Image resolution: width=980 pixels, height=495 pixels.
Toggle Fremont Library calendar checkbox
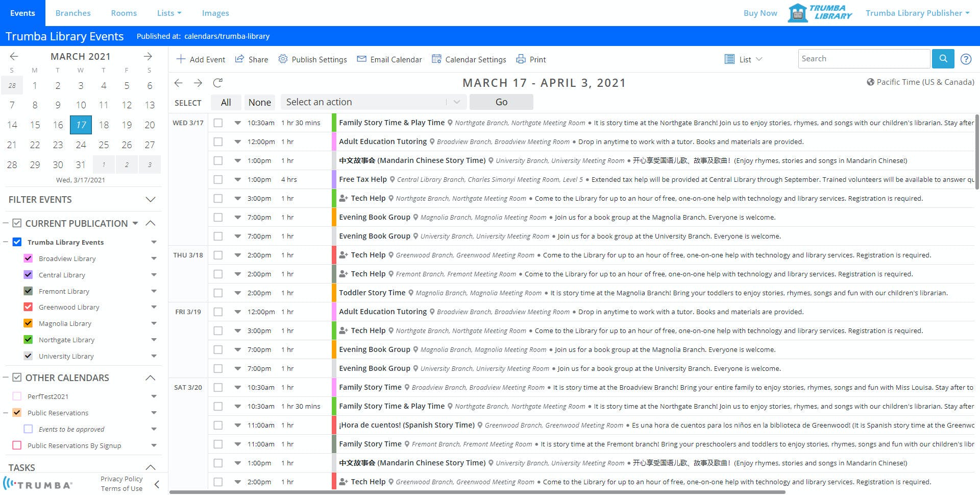pyautogui.click(x=28, y=291)
